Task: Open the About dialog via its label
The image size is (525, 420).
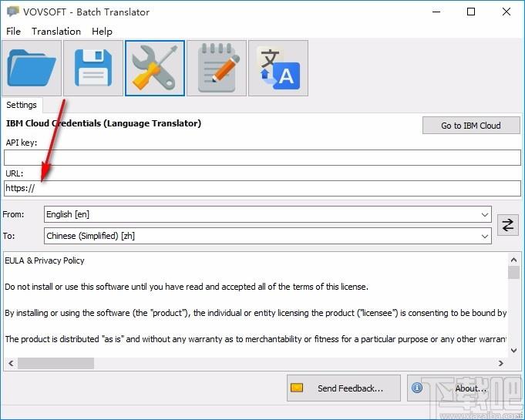Action: click(x=470, y=388)
